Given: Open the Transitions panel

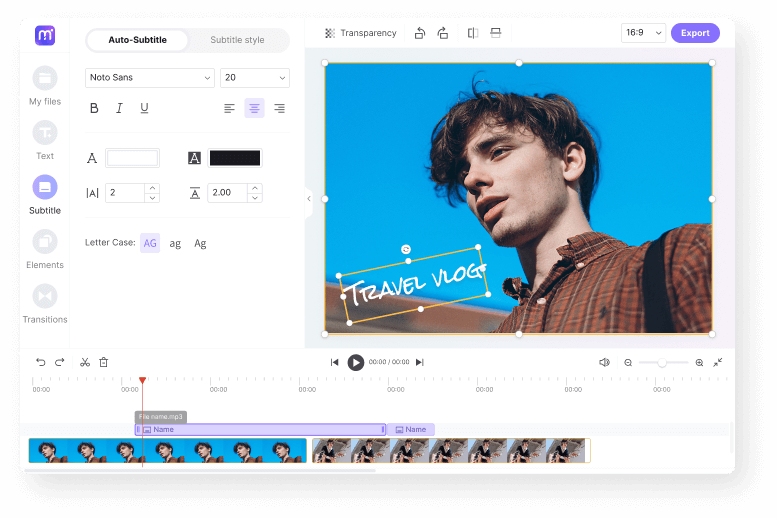Looking at the screenshot, I should coord(45,304).
